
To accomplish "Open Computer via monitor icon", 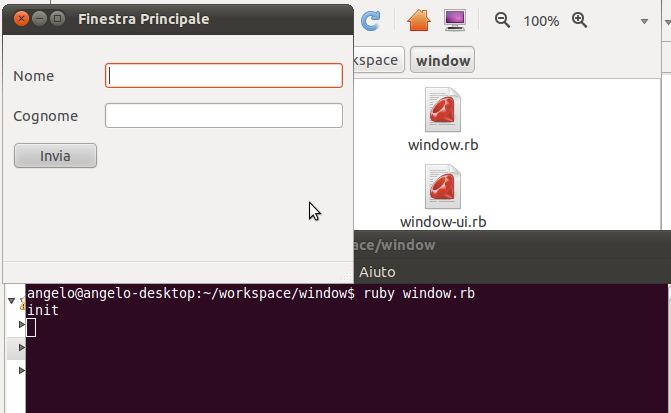I will 454,20.
